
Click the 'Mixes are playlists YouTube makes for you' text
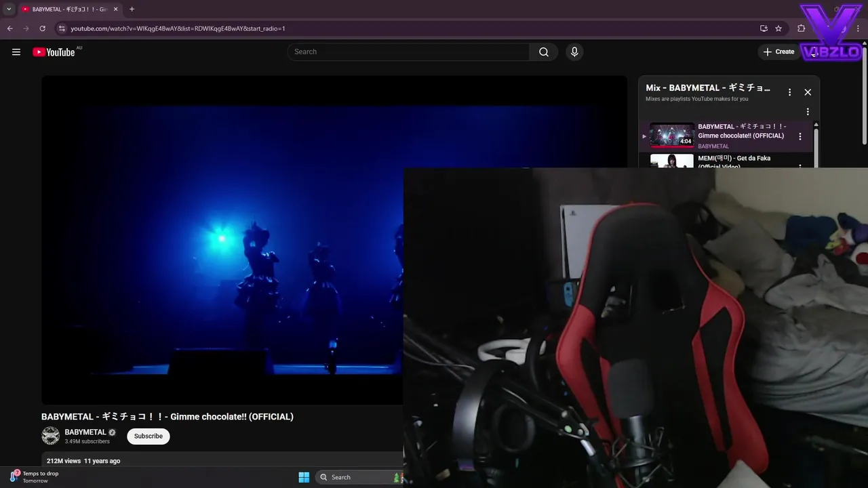[x=697, y=99]
